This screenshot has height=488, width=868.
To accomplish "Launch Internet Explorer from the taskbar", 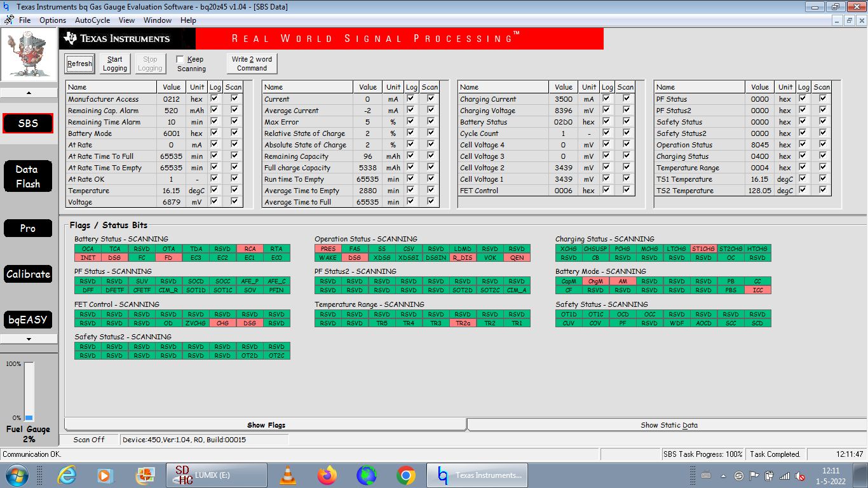I will click(x=67, y=475).
